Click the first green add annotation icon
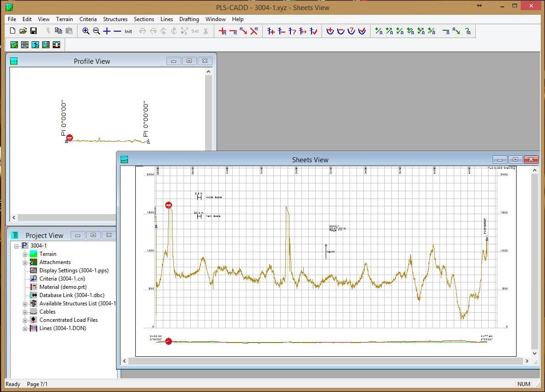This screenshot has width=545, height=392. click(x=378, y=31)
